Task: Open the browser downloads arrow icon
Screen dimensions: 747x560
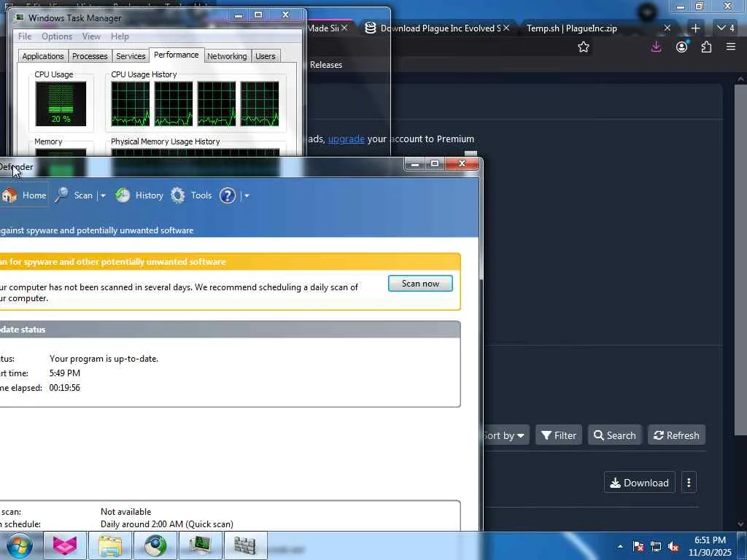Action: click(x=656, y=47)
